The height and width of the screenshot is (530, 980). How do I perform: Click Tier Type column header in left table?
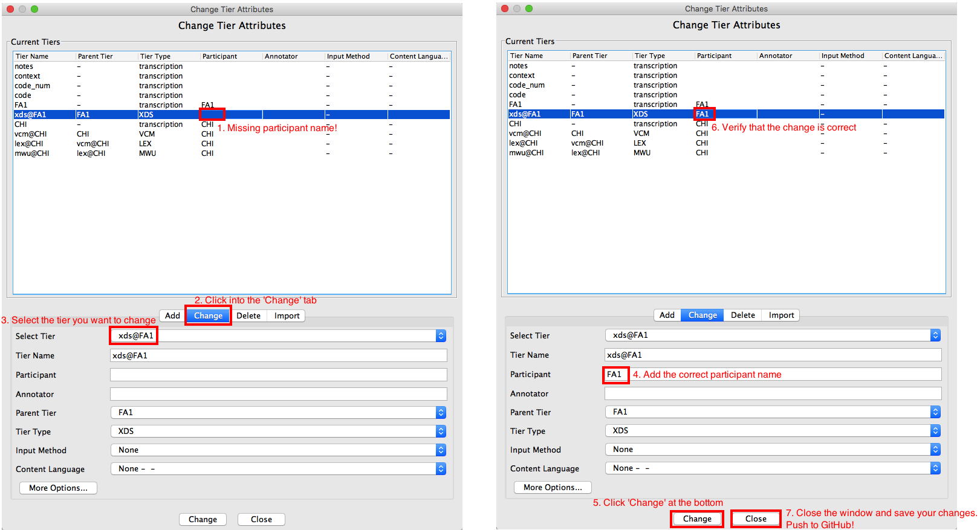click(x=169, y=56)
